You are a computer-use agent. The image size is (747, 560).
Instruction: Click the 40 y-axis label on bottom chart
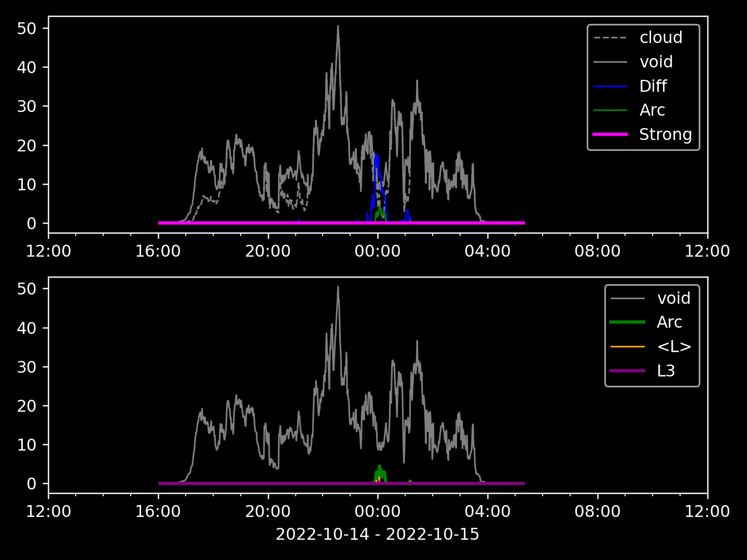click(26, 328)
